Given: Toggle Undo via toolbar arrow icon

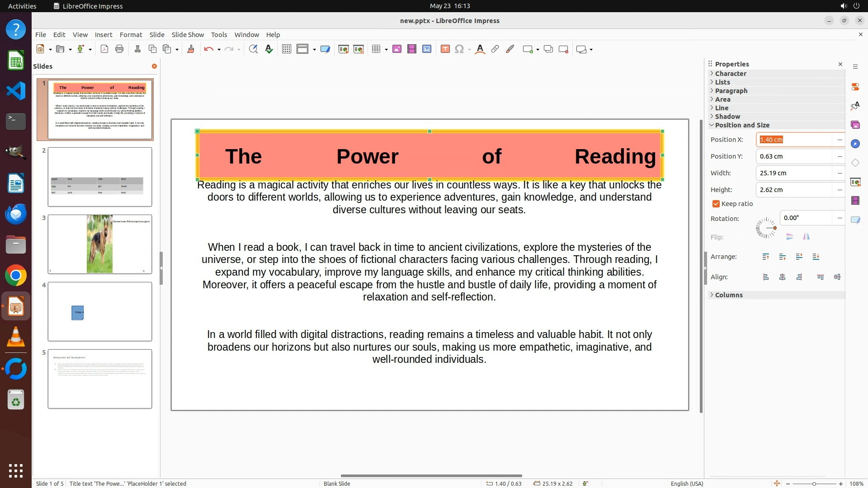Looking at the screenshot, I should click(208, 49).
